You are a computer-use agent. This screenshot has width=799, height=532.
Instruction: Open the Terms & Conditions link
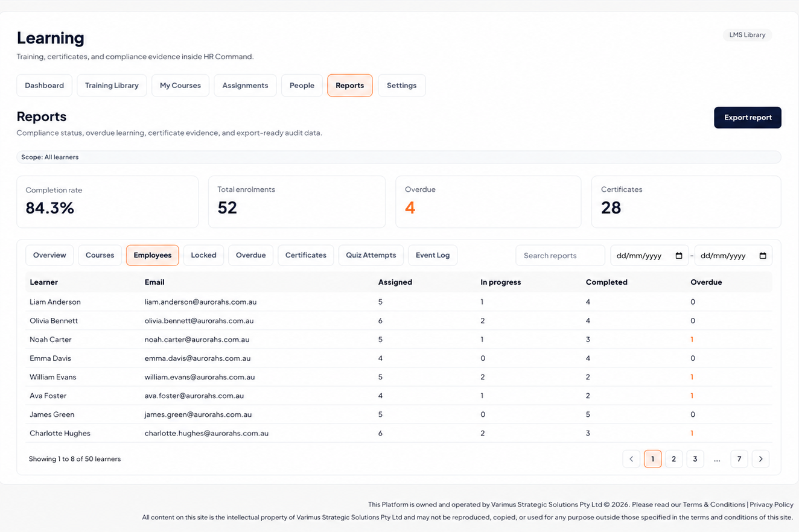pyautogui.click(x=714, y=504)
